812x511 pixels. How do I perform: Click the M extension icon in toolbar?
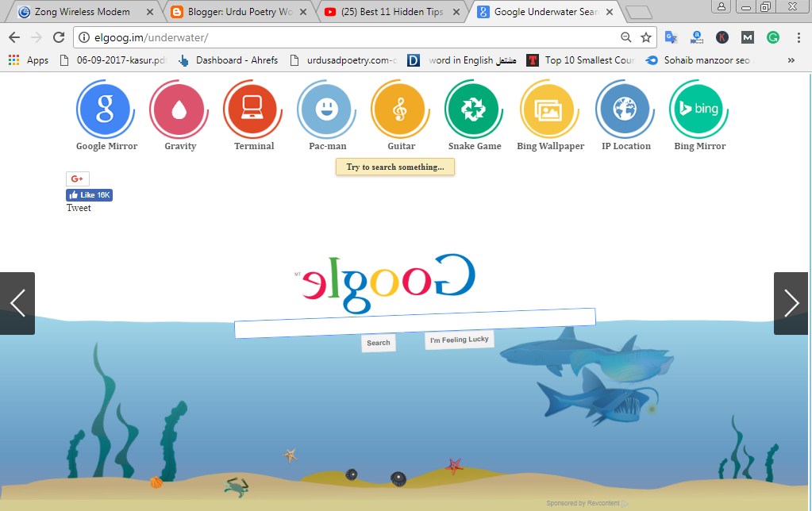747,37
